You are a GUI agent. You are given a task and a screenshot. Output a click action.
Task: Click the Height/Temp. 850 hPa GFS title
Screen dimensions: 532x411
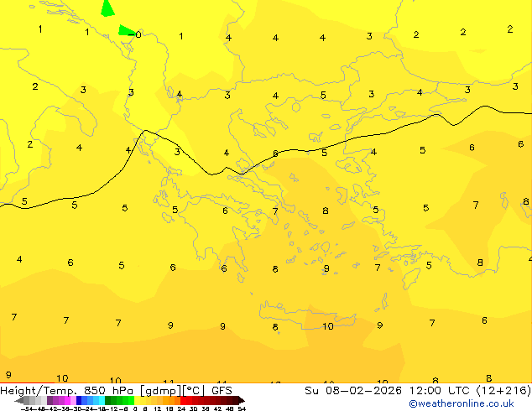click(116, 390)
